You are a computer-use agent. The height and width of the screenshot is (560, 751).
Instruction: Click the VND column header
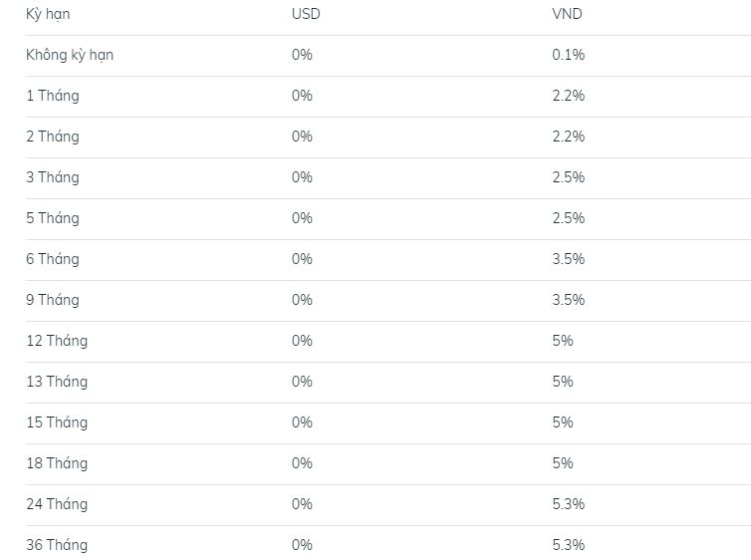click(x=567, y=14)
